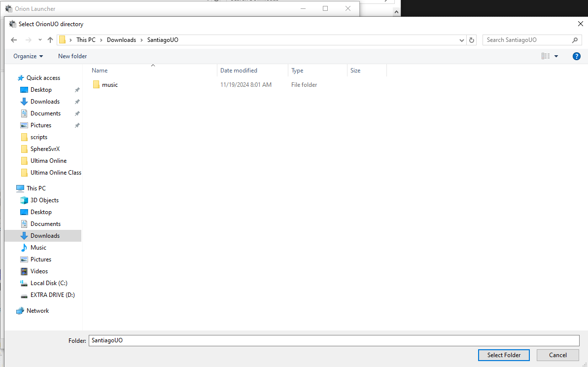Click the Cancel button
Image resolution: width=588 pixels, height=367 pixels.
(557, 355)
